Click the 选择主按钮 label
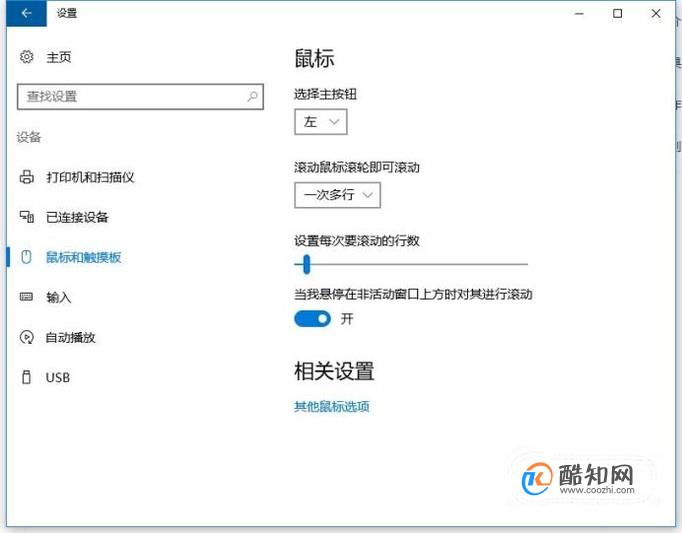Image resolution: width=682 pixels, height=533 pixels. click(325, 94)
